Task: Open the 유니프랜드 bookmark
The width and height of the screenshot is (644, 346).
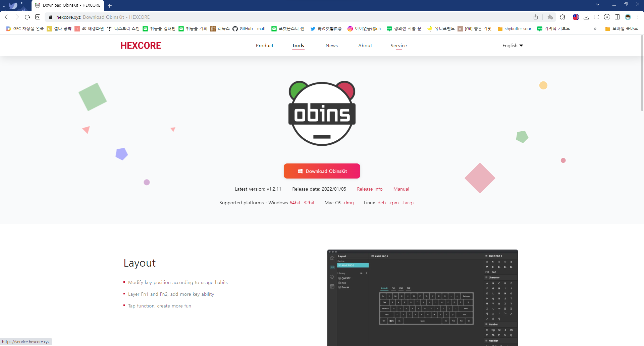Action: coord(441,29)
